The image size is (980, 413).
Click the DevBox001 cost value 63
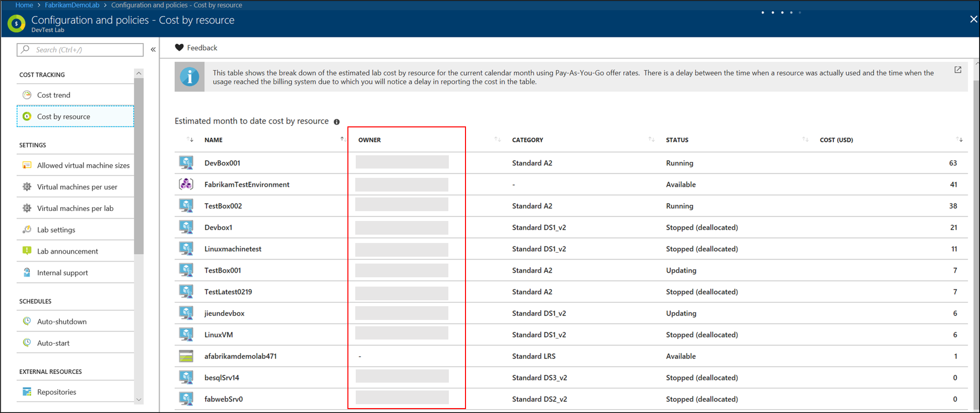click(x=953, y=163)
